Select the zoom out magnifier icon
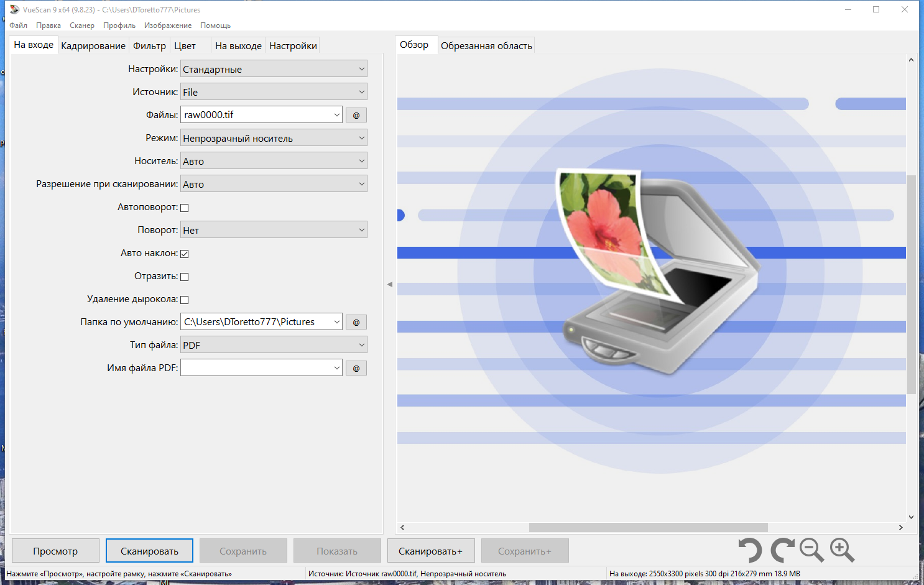Image resolution: width=924 pixels, height=585 pixels. [x=811, y=550]
